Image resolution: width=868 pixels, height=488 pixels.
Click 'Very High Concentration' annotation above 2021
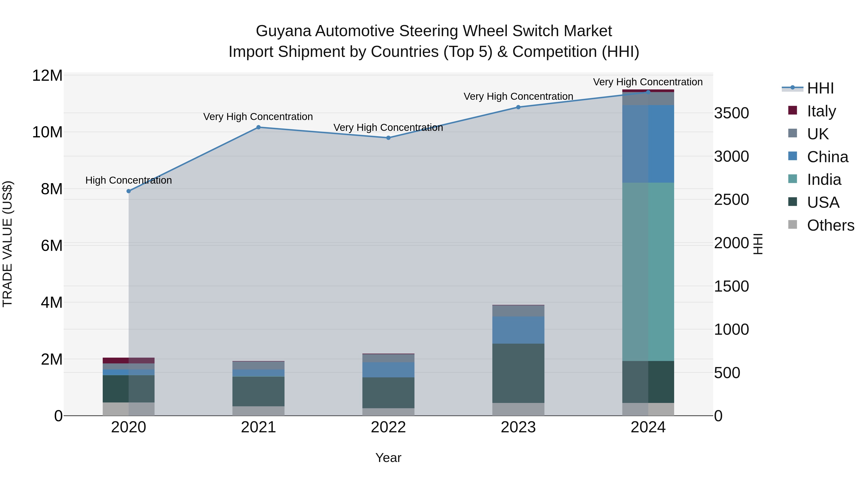pos(258,117)
